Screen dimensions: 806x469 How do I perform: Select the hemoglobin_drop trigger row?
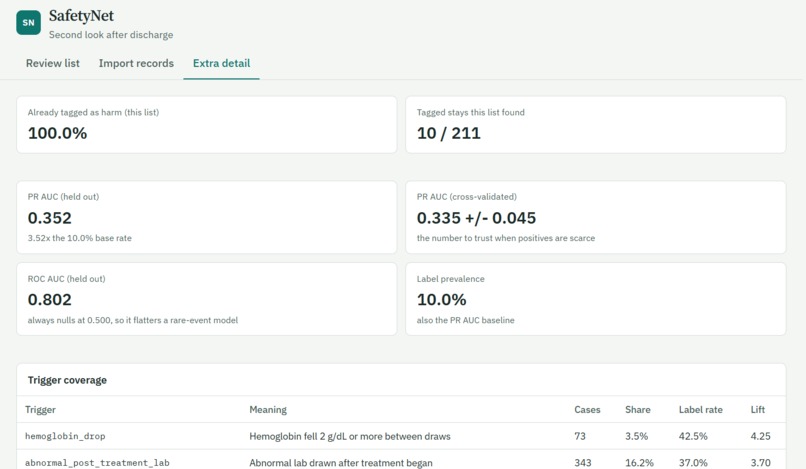tap(401, 436)
